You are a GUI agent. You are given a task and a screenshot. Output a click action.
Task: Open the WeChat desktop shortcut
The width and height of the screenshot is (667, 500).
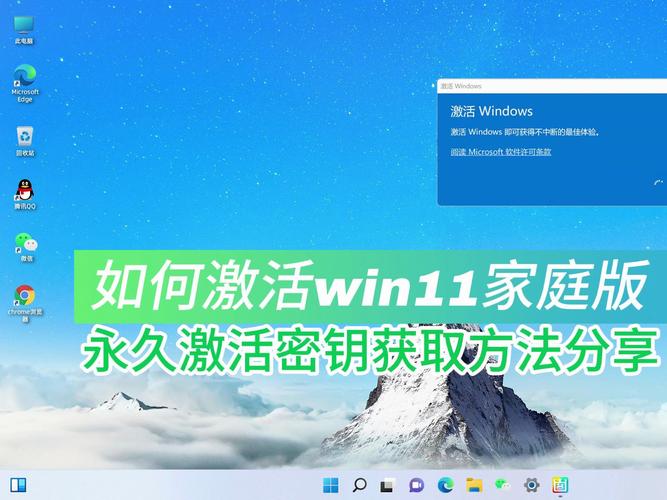26,247
